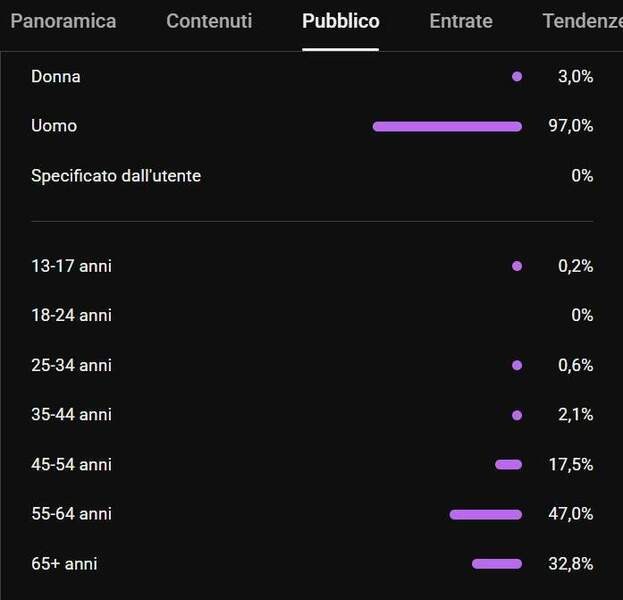This screenshot has height=600, width=623.
Task: Click the 35-44 anni purple dot
Action: (517, 415)
